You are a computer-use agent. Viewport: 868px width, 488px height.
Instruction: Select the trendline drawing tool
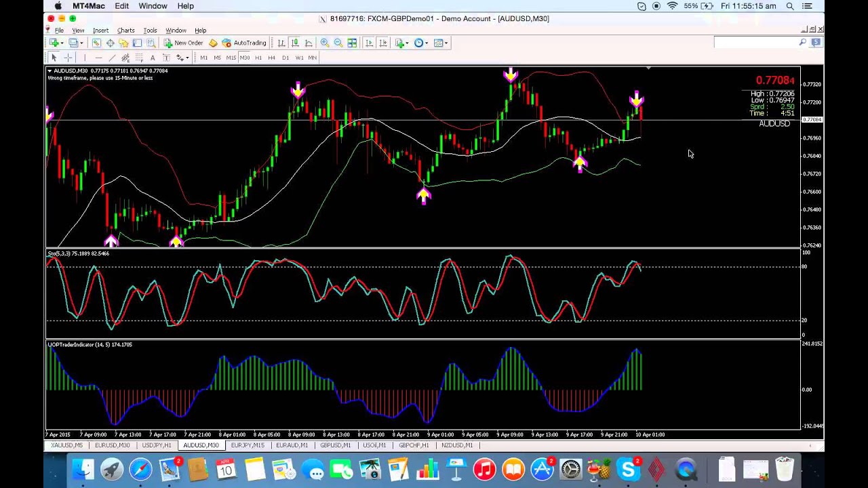[x=112, y=58]
